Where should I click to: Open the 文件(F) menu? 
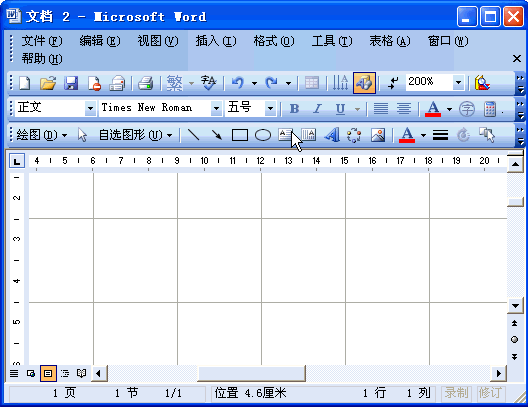pyautogui.click(x=42, y=41)
